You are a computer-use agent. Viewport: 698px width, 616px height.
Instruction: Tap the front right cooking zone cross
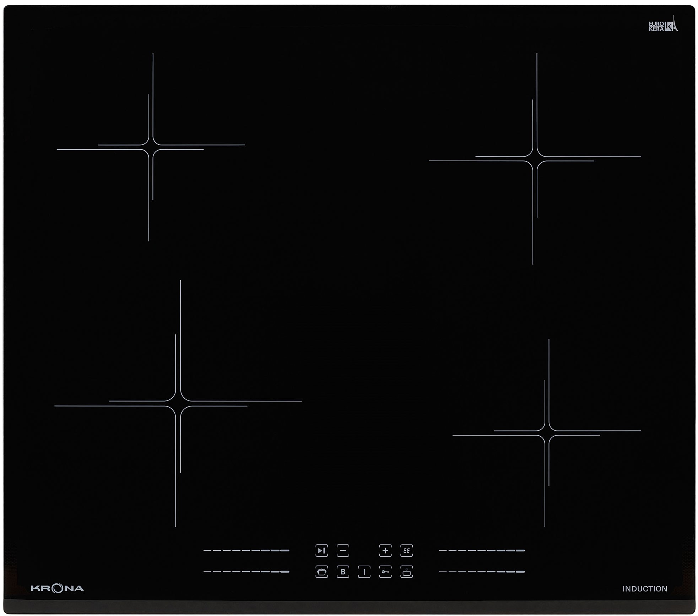[547, 433]
